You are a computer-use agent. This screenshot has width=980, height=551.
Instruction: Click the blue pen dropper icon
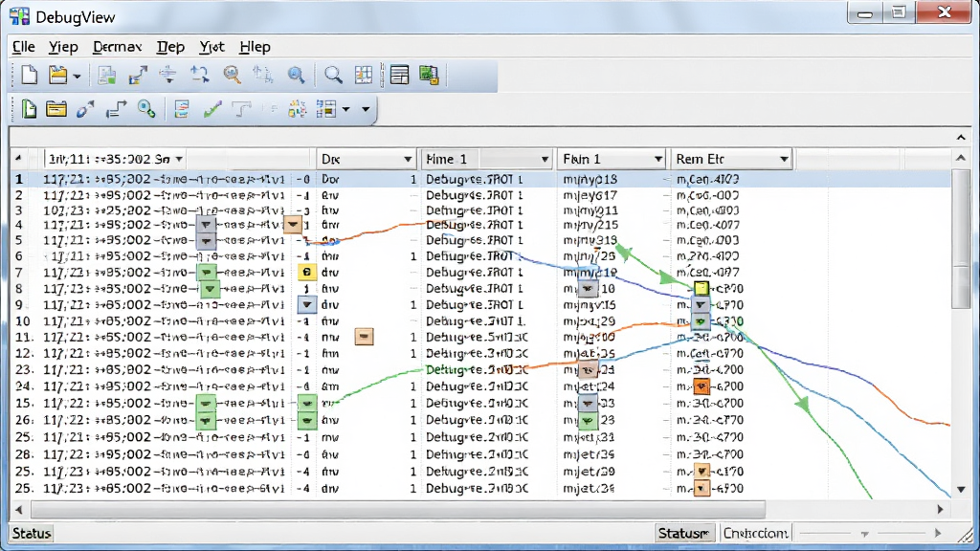(85, 109)
